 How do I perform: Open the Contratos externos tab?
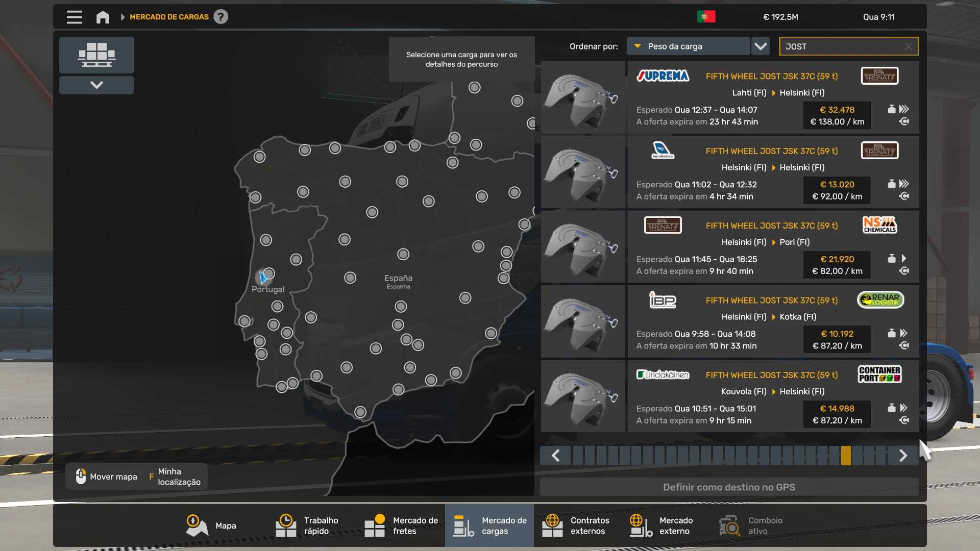(576, 525)
